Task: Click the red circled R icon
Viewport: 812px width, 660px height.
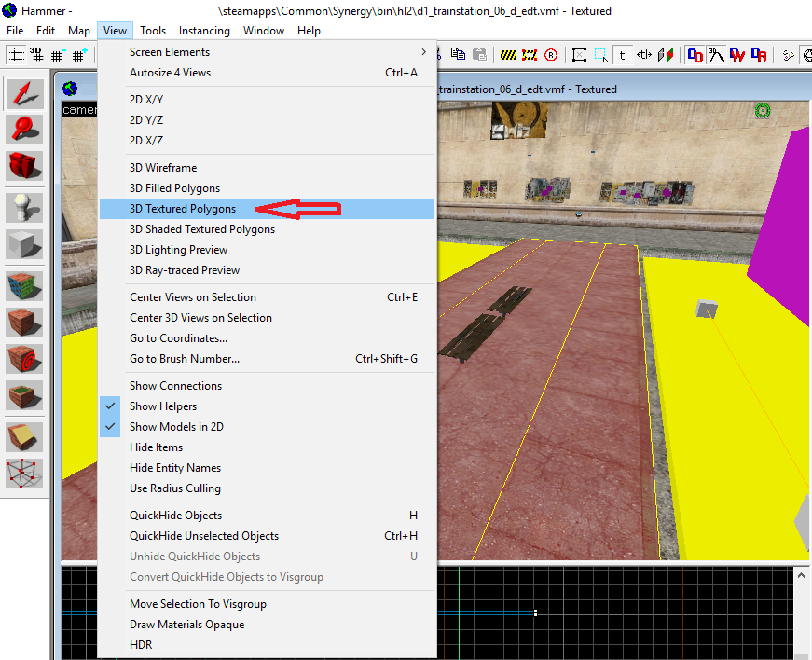Action: pyautogui.click(x=551, y=54)
